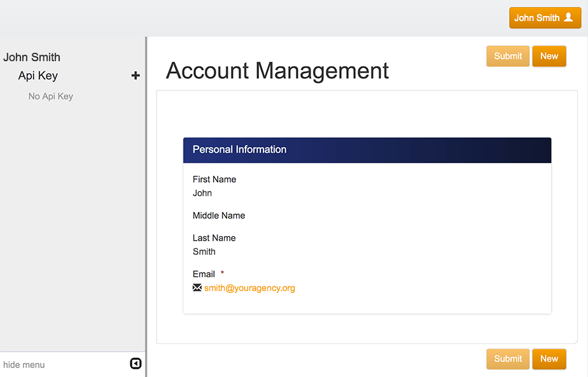Click the bottom Submit button
Image resolution: width=588 pixels, height=377 pixels.
tap(508, 359)
